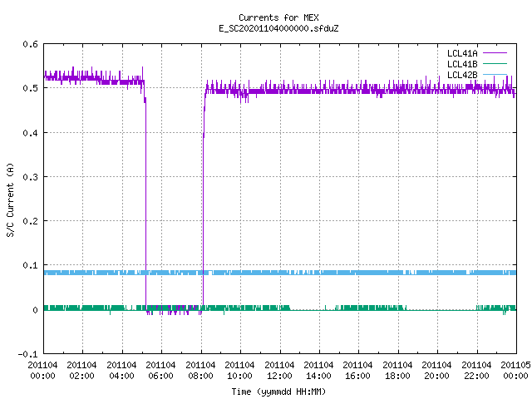Click the -0.1 y-axis tick label
The height and width of the screenshot is (399, 532).
tap(27, 354)
